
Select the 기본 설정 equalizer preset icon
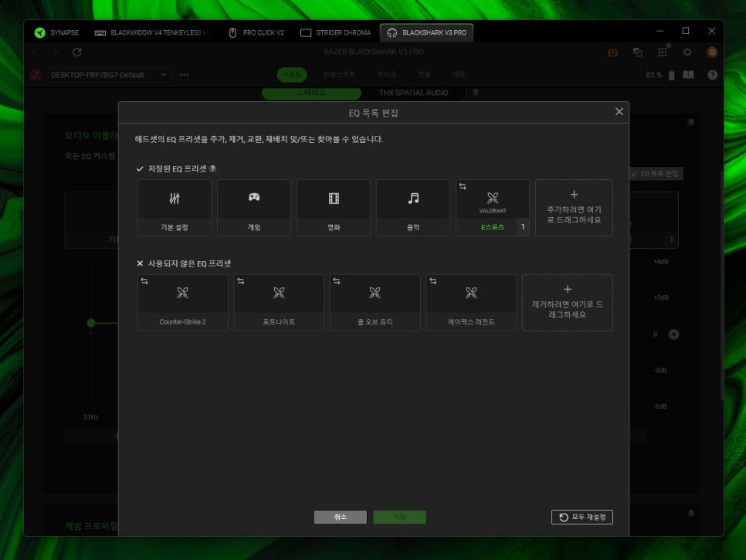pos(174,199)
